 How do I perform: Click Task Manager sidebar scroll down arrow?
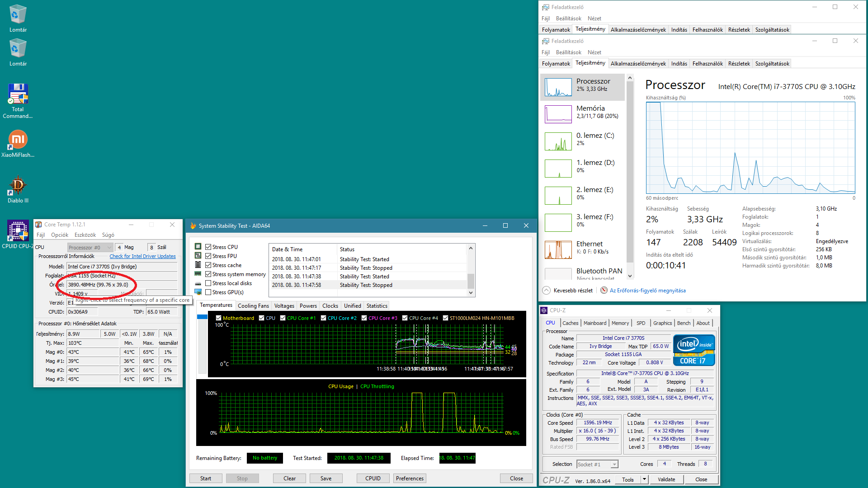coord(630,276)
